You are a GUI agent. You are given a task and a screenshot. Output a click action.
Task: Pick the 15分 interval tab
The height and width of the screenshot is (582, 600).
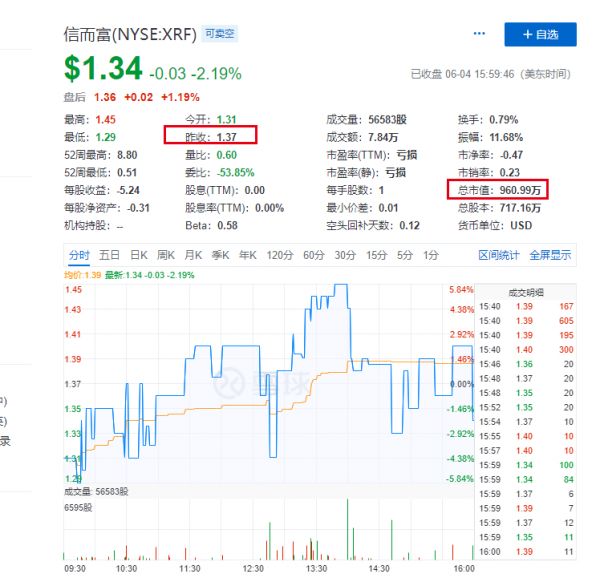[376, 255]
